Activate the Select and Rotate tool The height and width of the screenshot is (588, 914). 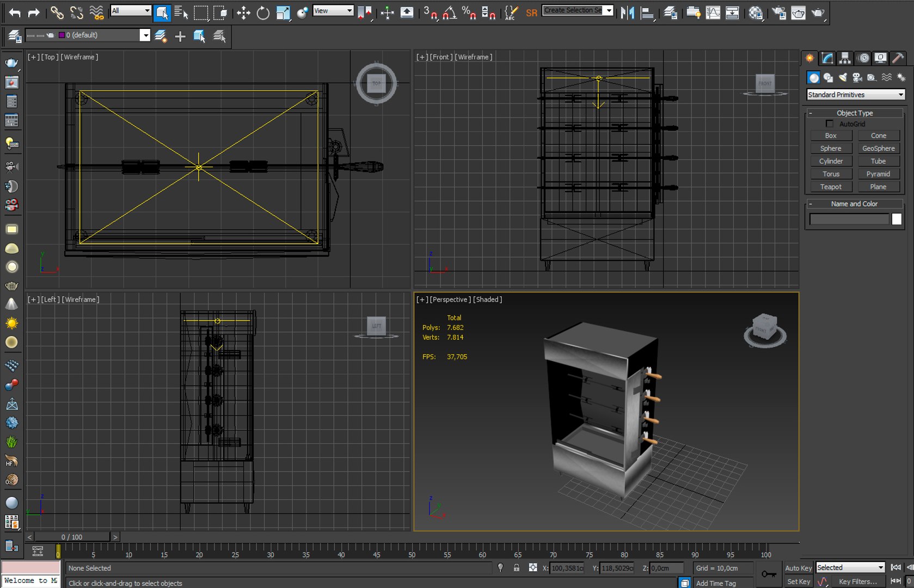263,12
